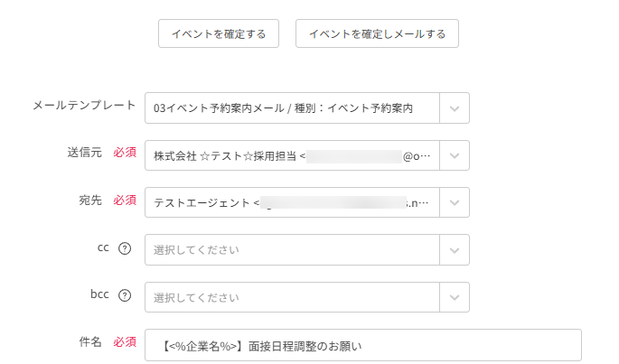Viewport: 619px width, 364px height.
Task: Click the bcc label text
Action: tap(99, 295)
